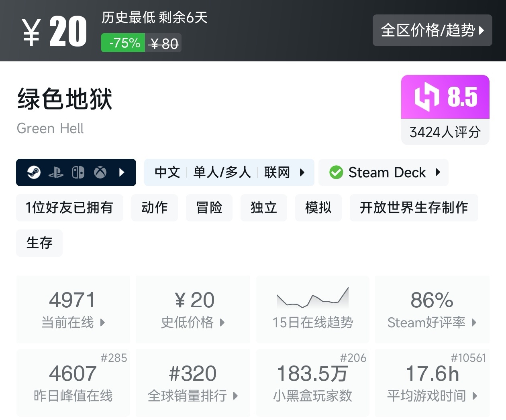Click the PlayStation platform icon
This screenshot has height=420, width=506.
(x=56, y=172)
